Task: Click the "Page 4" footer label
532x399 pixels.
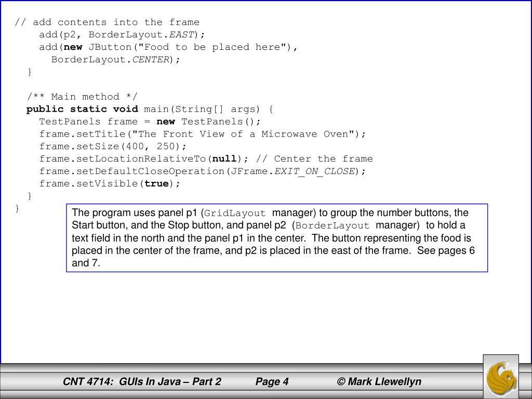Action: (272, 382)
